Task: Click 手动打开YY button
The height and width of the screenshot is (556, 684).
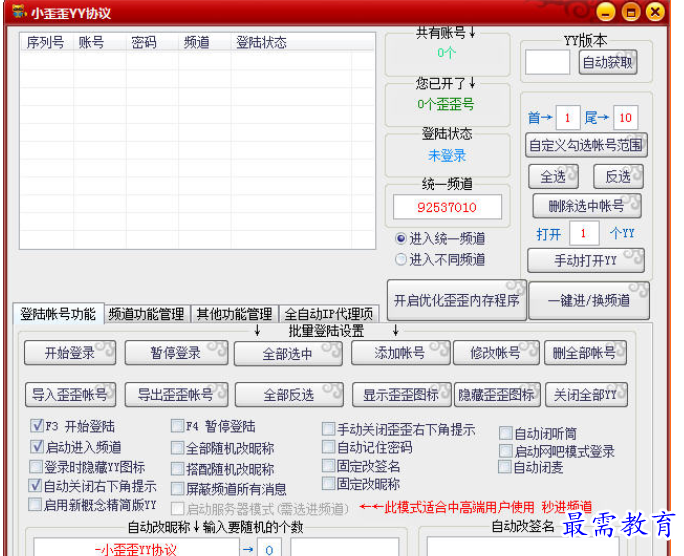Action: tap(586, 261)
